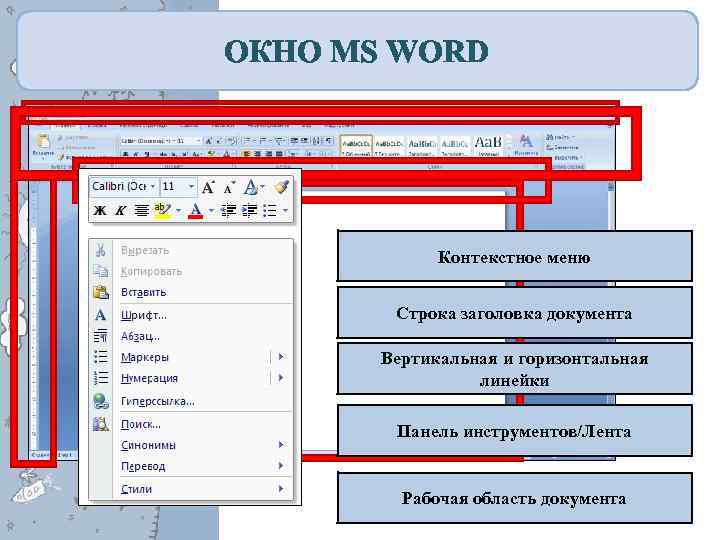Screen dimensions: 720x540
Task: Expand the Calibri font name dropdown arrow
Action: point(153,186)
